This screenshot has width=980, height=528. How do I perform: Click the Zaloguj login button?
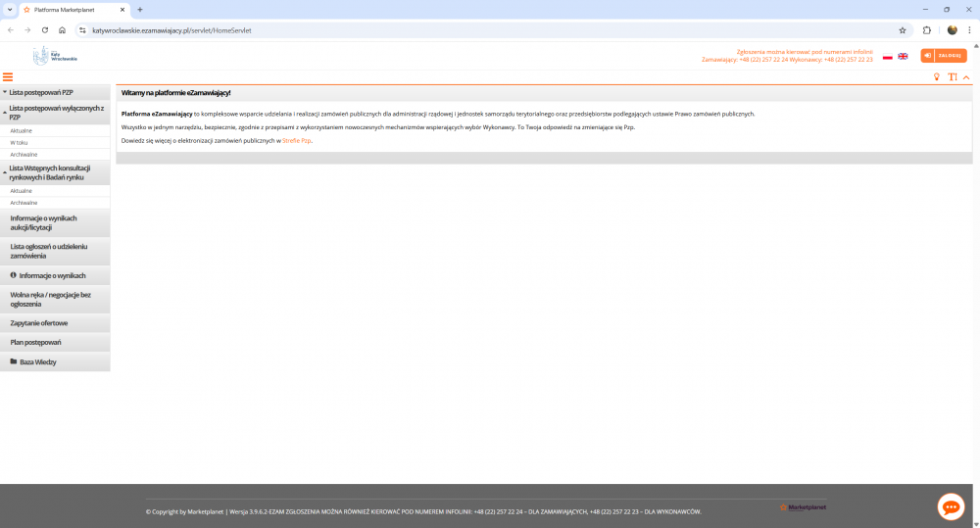click(944, 56)
